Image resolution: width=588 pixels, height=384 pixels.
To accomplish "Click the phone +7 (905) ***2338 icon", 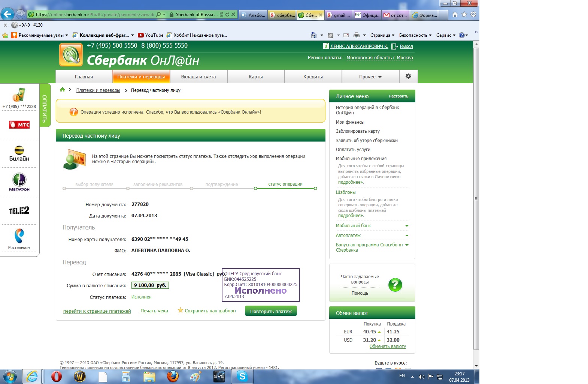I will tap(19, 95).
